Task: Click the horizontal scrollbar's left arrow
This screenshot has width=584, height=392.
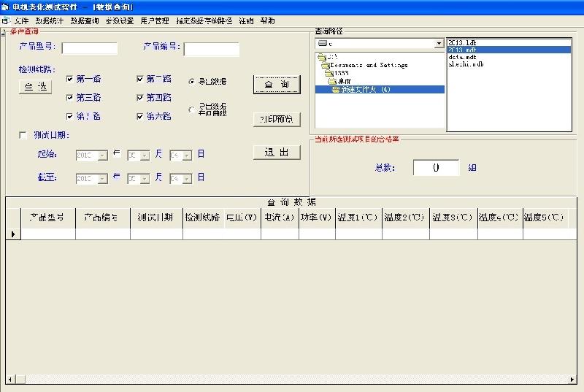Action: [x=10, y=379]
